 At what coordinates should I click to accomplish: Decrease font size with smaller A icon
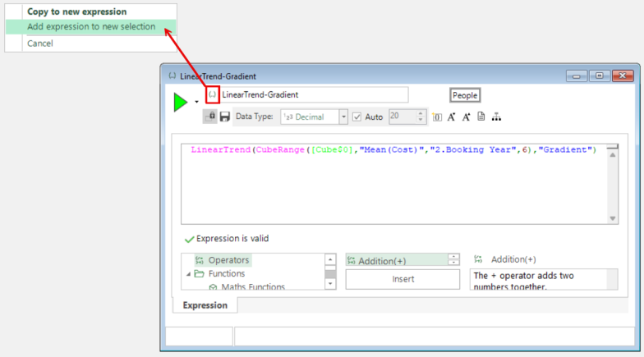click(466, 117)
